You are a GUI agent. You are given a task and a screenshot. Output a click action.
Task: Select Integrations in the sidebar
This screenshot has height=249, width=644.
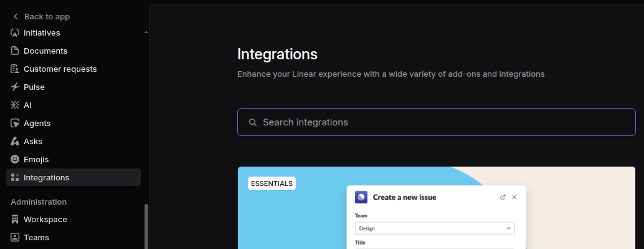(73, 177)
